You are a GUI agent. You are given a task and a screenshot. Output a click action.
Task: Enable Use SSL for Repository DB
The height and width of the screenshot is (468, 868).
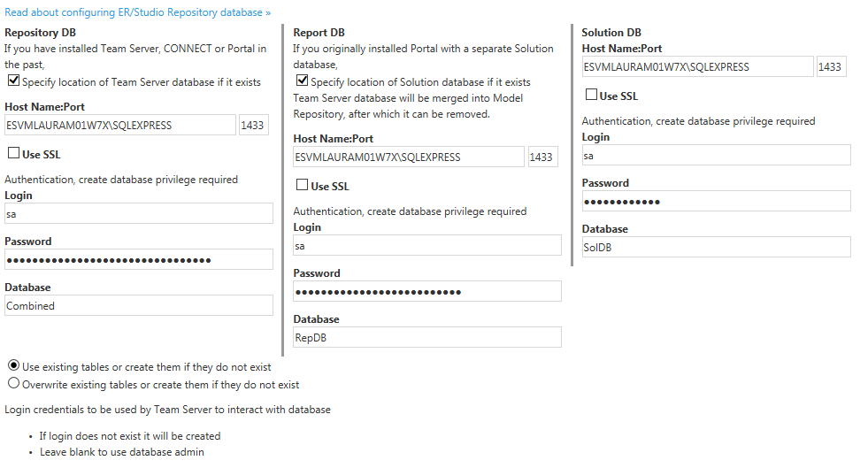(14, 153)
